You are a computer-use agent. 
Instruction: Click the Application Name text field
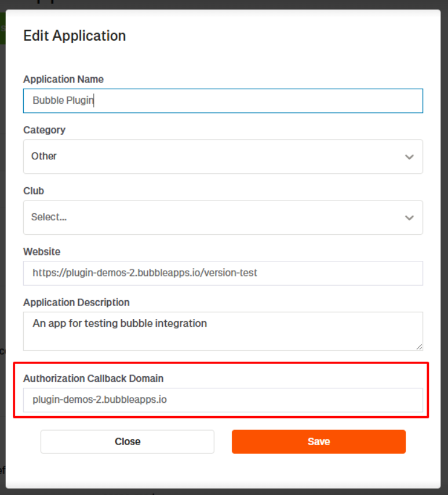coord(223,101)
